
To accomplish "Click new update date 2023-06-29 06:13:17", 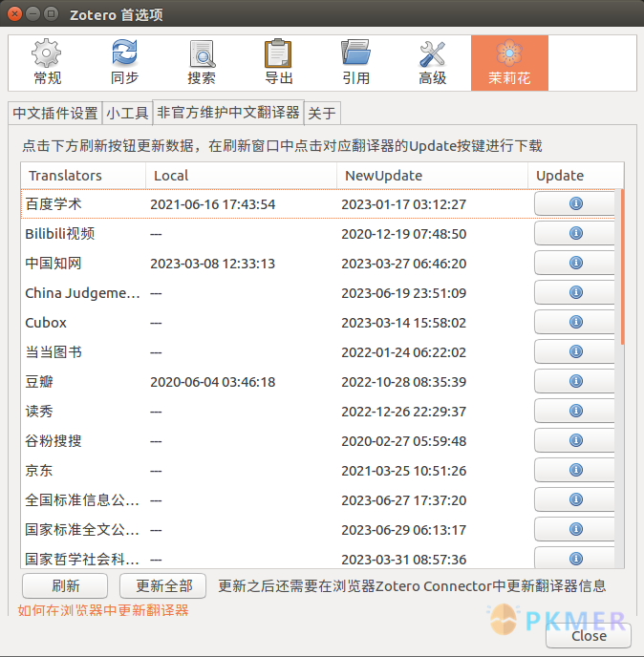I will coord(404,530).
